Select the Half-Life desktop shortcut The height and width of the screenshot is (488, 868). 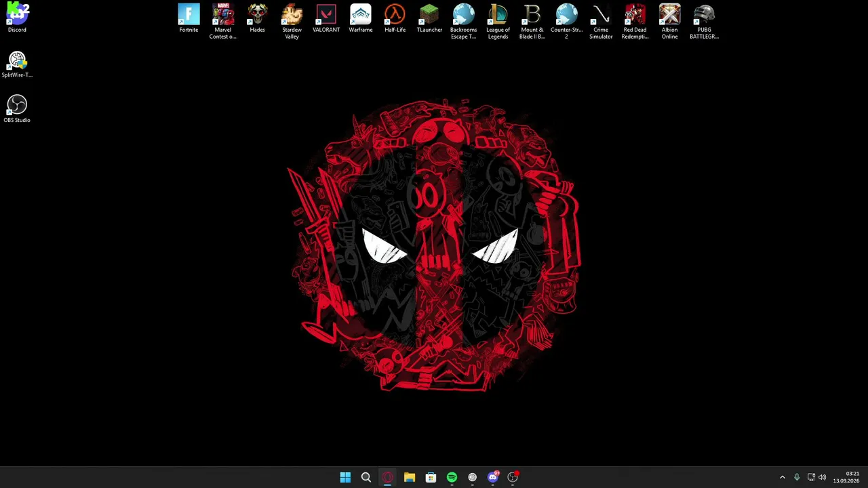(x=395, y=18)
